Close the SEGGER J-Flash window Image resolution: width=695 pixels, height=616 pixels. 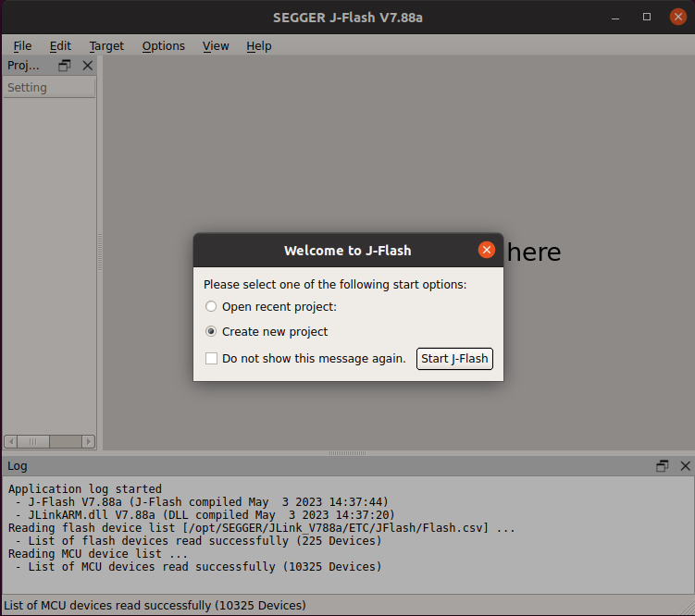click(x=677, y=17)
